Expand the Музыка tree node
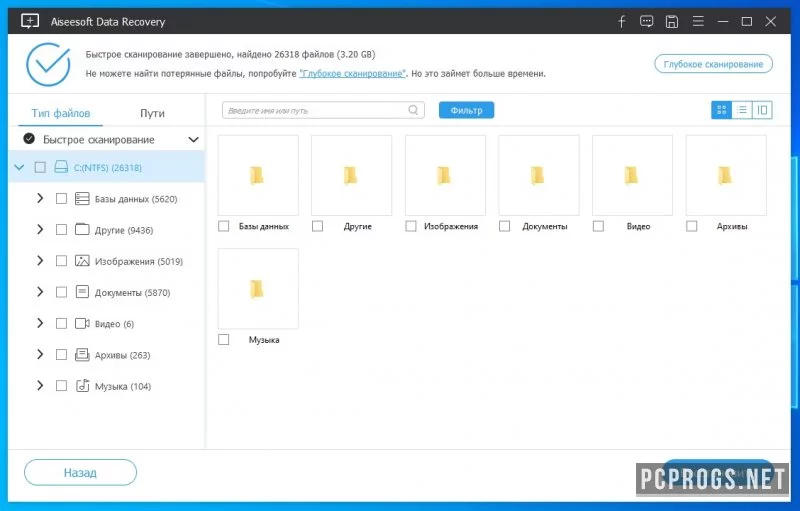 tap(40, 386)
